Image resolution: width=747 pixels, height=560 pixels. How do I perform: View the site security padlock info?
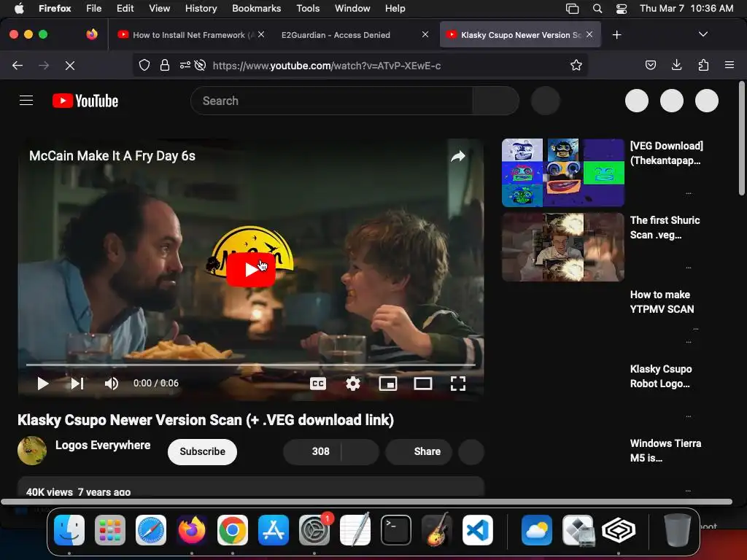(165, 65)
